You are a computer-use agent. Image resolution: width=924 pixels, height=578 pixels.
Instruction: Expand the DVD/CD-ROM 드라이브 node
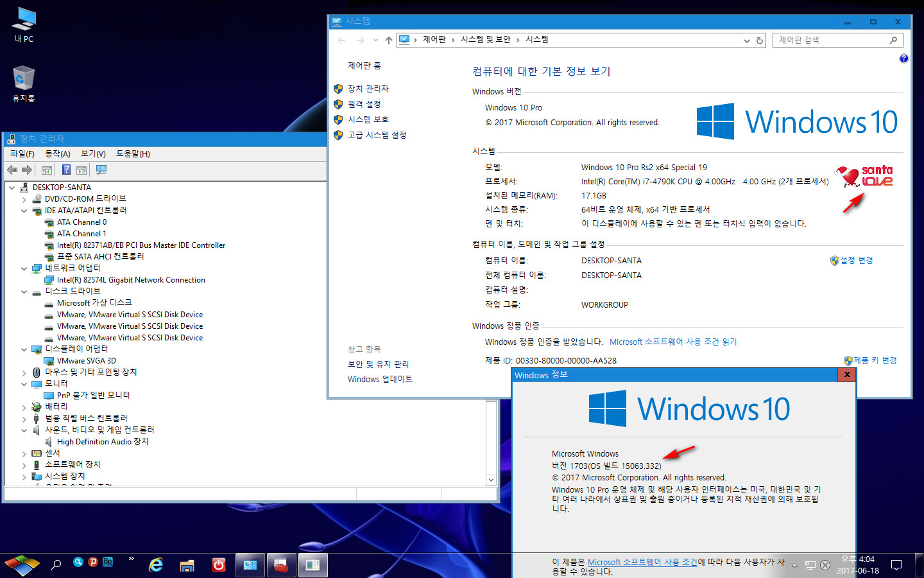click(x=24, y=199)
